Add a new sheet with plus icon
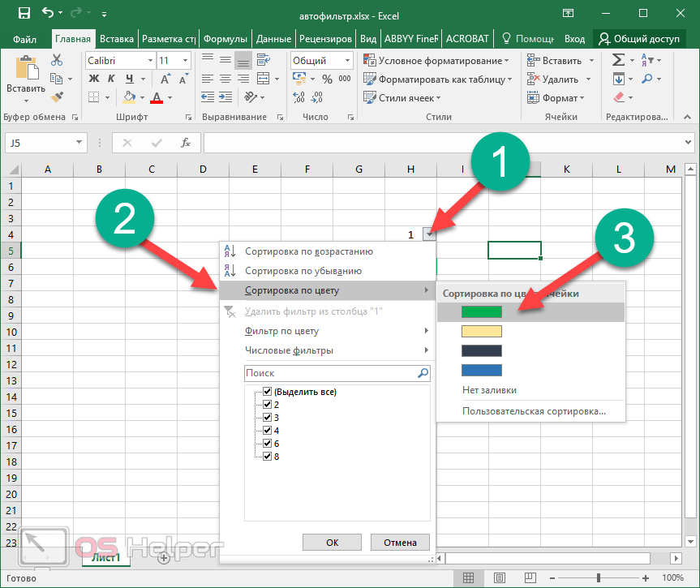This screenshot has width=700, height=588. pos(164,558)
